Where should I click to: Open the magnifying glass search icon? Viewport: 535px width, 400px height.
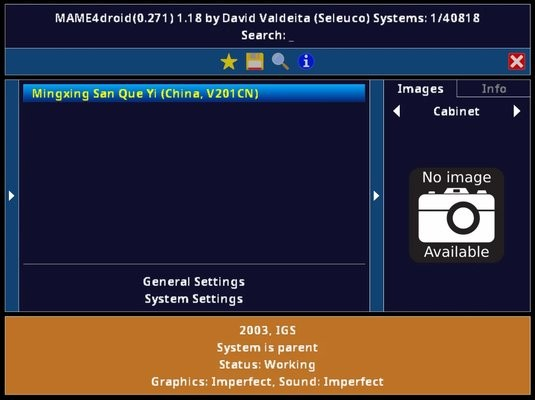[280, 62]
